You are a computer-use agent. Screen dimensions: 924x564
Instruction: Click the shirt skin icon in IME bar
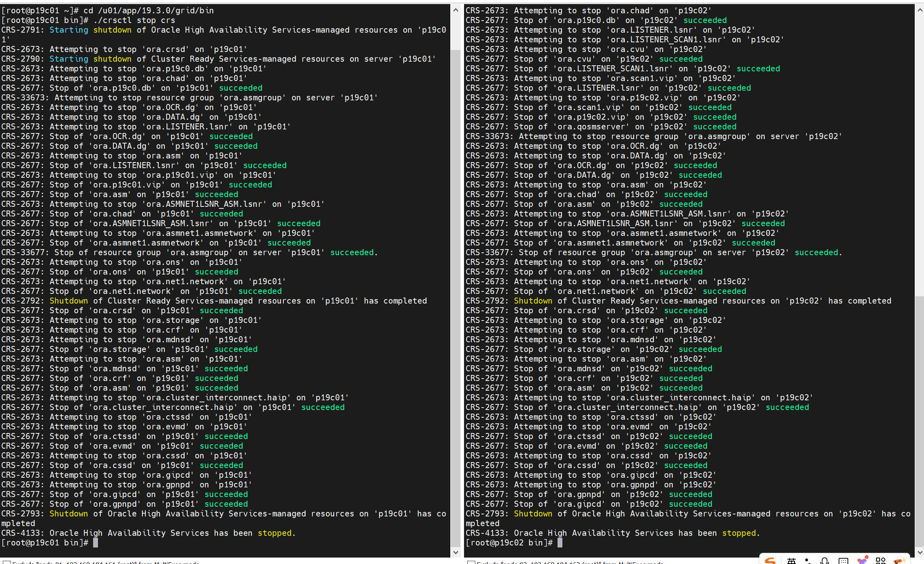(x=862, y=560)
